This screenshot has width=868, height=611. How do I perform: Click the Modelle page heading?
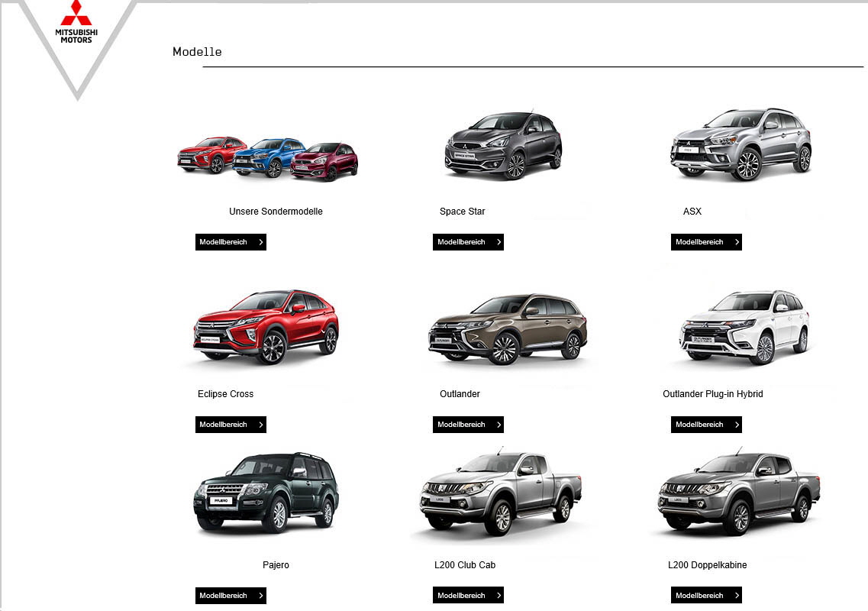[197, 51]
